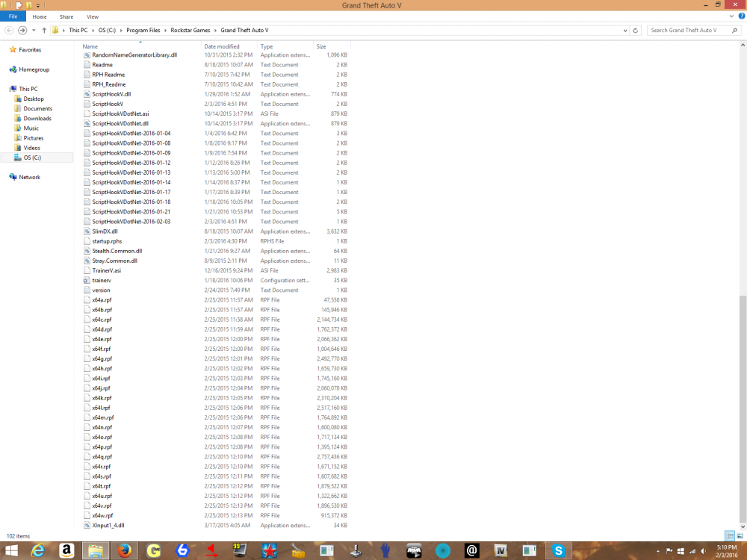Viewport: 747px width, 560px height.
Task: Launch Skype from the taskbar
Action: (558, 553)
